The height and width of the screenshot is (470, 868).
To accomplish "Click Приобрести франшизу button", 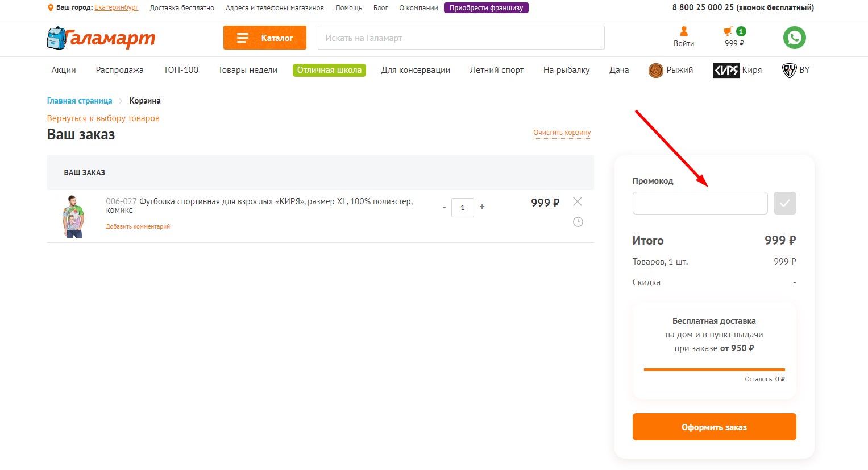I will tap(486, 8).
